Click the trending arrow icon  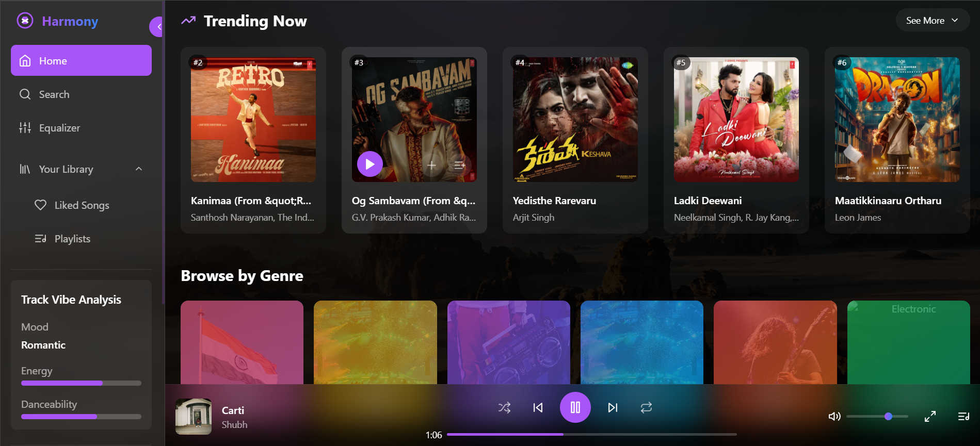[188, 21]
